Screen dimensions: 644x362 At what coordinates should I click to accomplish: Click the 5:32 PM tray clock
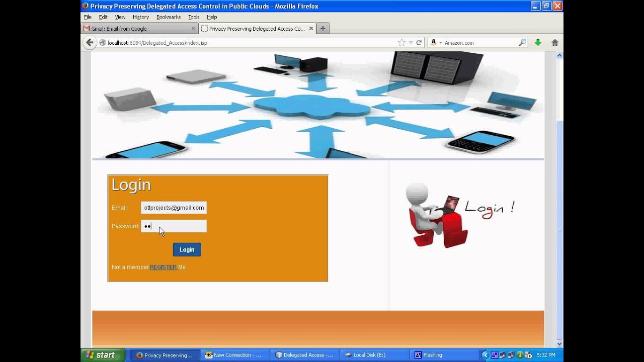pyautogui.click(x=546, y=355)
